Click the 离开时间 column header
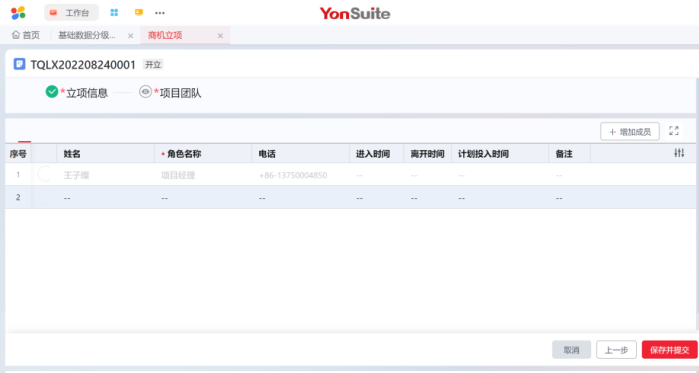 pos(428,154)
